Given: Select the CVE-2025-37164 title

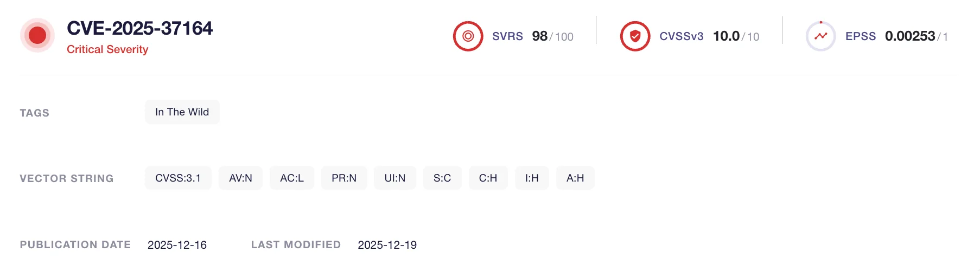Looking at the screenshot, I should (139, 28).
